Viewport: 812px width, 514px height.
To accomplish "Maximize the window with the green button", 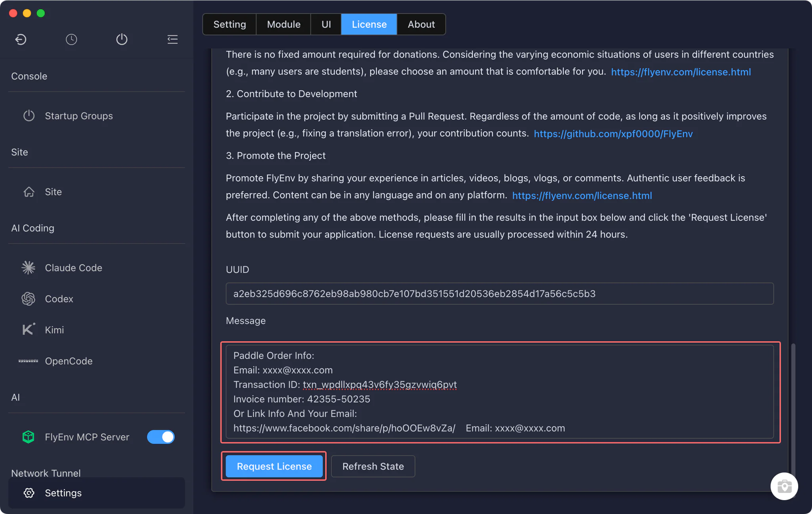I will (x=41, y=13).
